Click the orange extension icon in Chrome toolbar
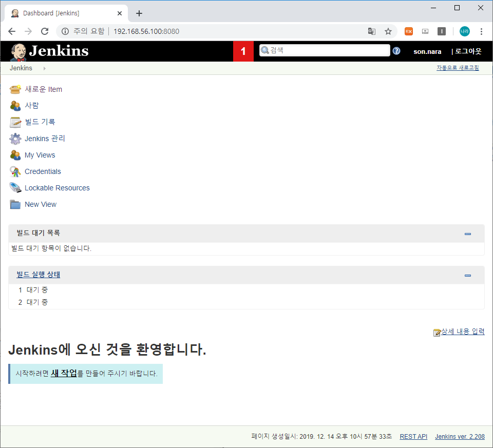The height and width of the screenshot is (448, 493). pos(409,31)
